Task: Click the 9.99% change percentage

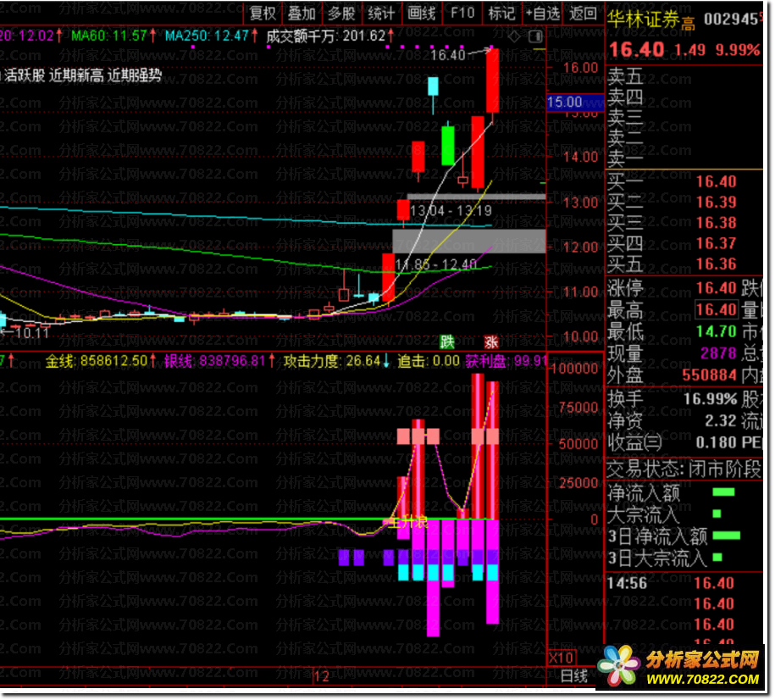Action: click(738, 50)
